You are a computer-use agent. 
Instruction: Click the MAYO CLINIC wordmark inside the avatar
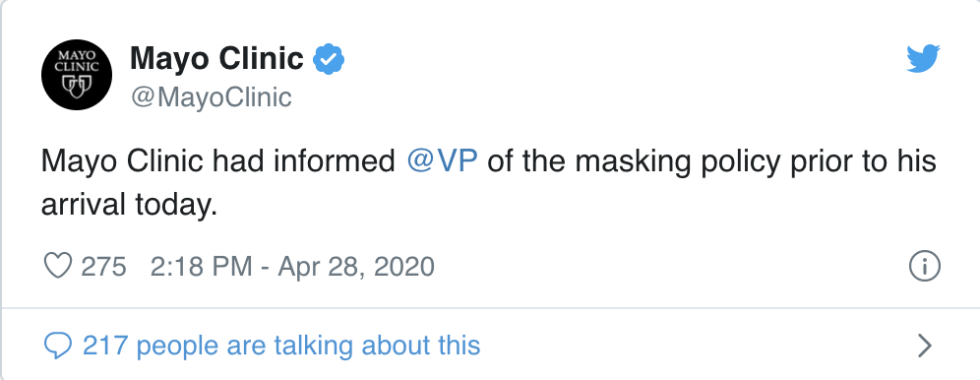click(76, 60)
